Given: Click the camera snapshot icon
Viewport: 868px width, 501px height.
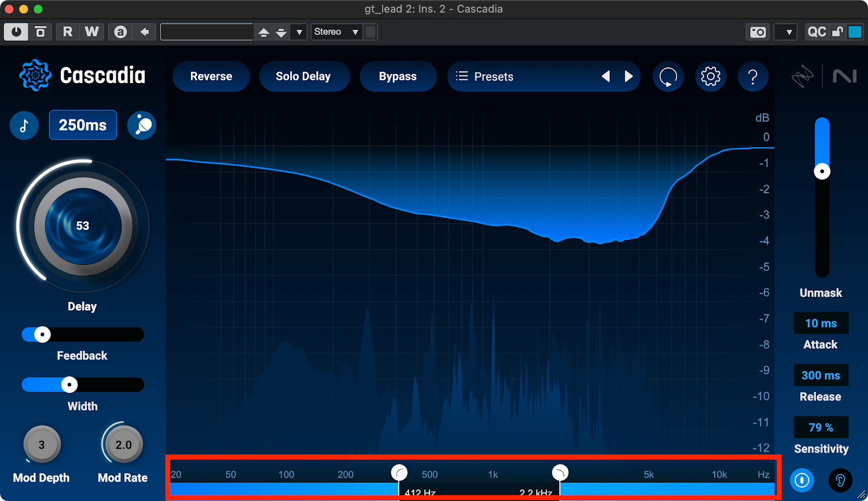Looking at the screenshot, I should coord(758,32).
